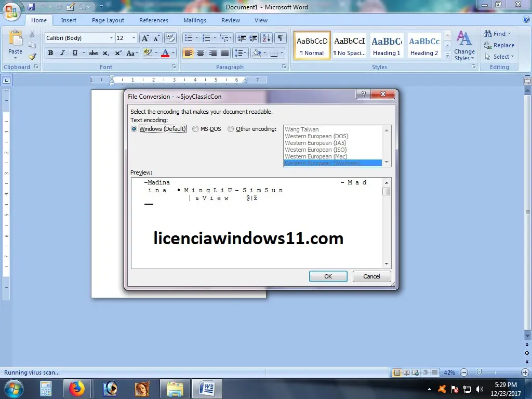The height and width of the screenshot is (399, 532).
Task: Toggle Underline formatting
Action: pyautogui.click(x=75, y=53)
